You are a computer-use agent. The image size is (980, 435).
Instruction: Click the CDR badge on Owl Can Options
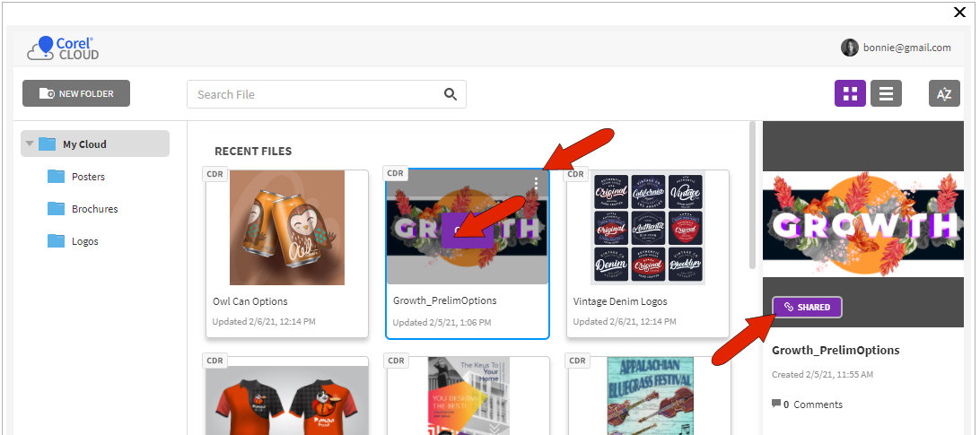[214, 174]
